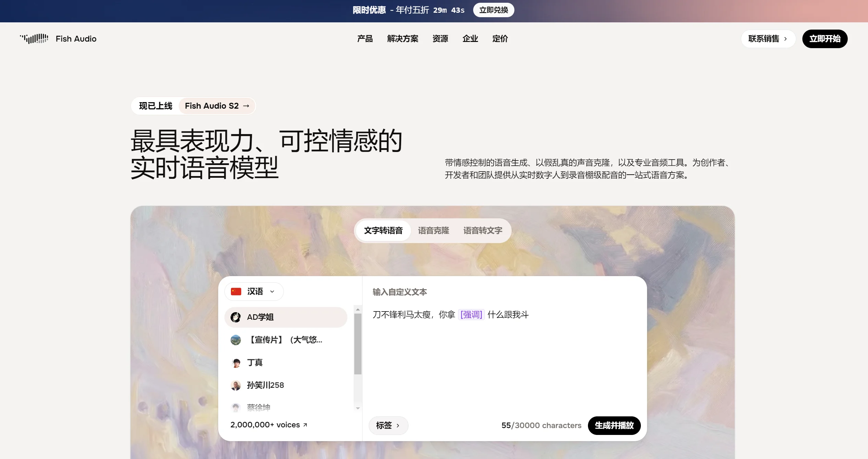Click the voice list scrollbar down arrow
Viewport: 868px width, 459px height.
pos(358,408)
